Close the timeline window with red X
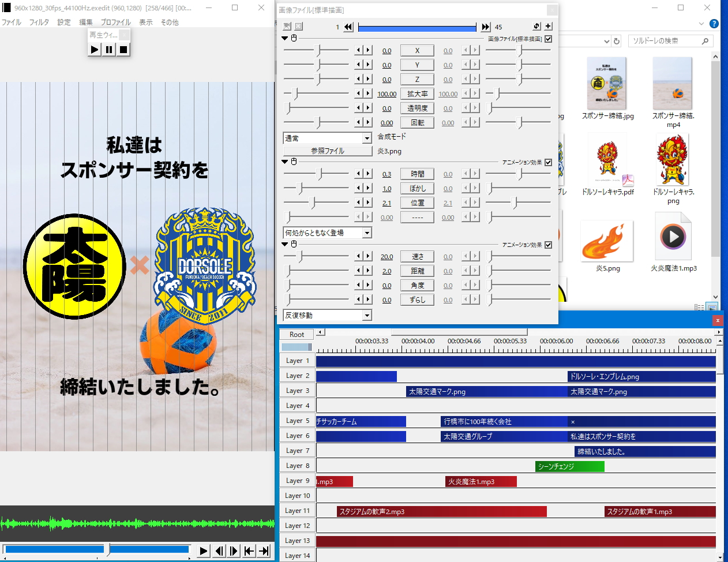728x562 pixels. pos(718,320)
